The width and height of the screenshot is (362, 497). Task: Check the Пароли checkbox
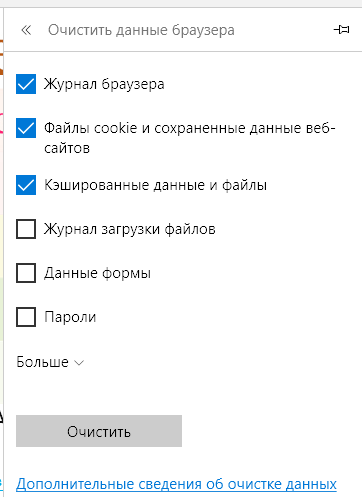point(26,317)
